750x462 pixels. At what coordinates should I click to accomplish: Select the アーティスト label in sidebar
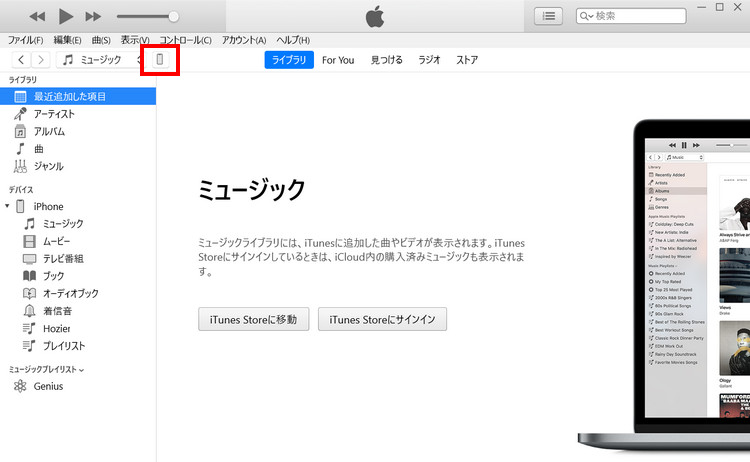(54, 114)
